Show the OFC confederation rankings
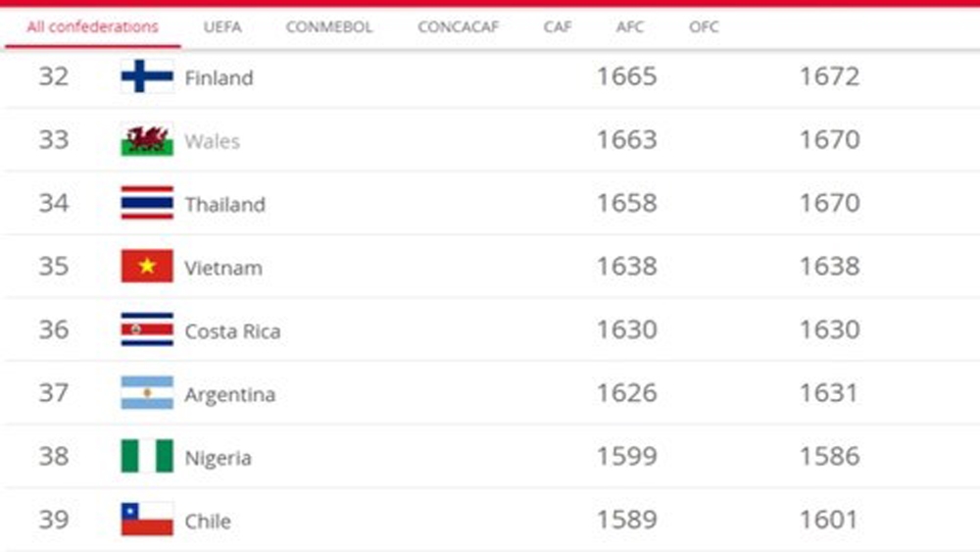The width and height of the screenshot is (980, 552). pyautogui.click(x=704, y=26)
